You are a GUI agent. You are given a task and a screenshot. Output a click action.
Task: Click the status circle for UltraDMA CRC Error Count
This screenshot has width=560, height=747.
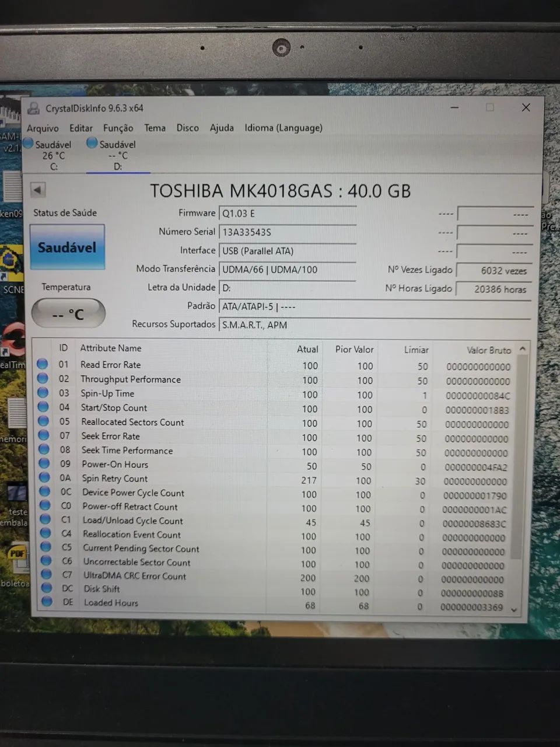point(47,574)
